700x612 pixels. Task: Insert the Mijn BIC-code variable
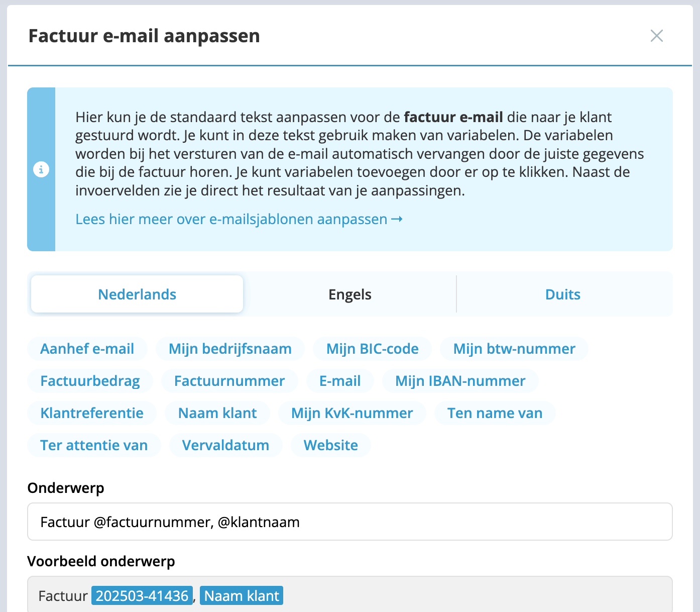pos(372,349)
